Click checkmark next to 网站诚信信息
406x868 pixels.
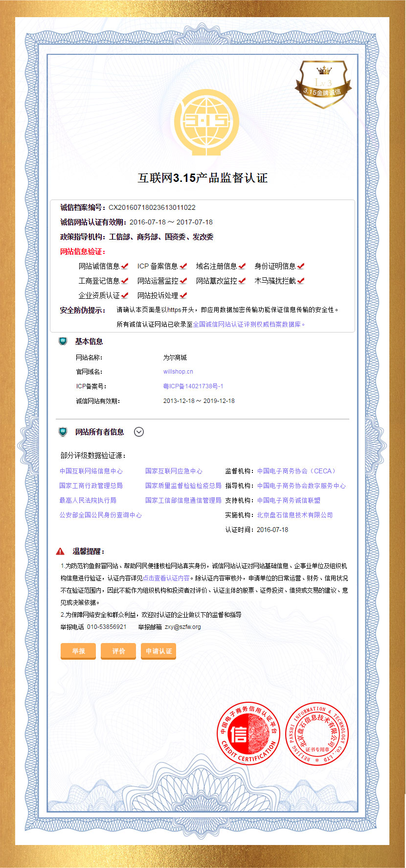[125, 266]
